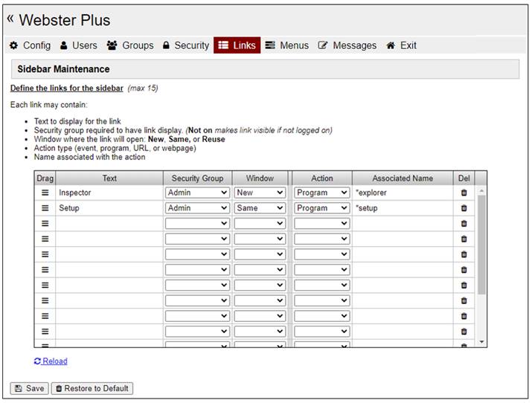Click the trash icon on third row
This screenshot has height=403, width=532.
[464, 224]
